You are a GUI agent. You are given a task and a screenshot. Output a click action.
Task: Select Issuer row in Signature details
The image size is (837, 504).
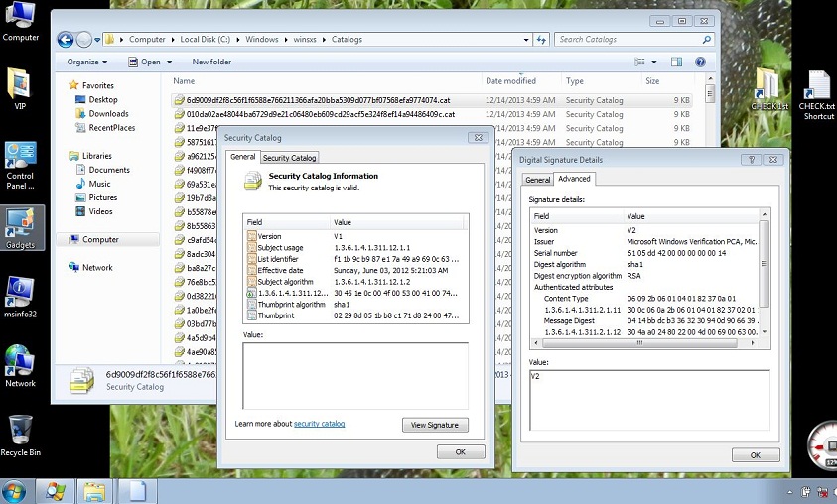pos(644,242)
